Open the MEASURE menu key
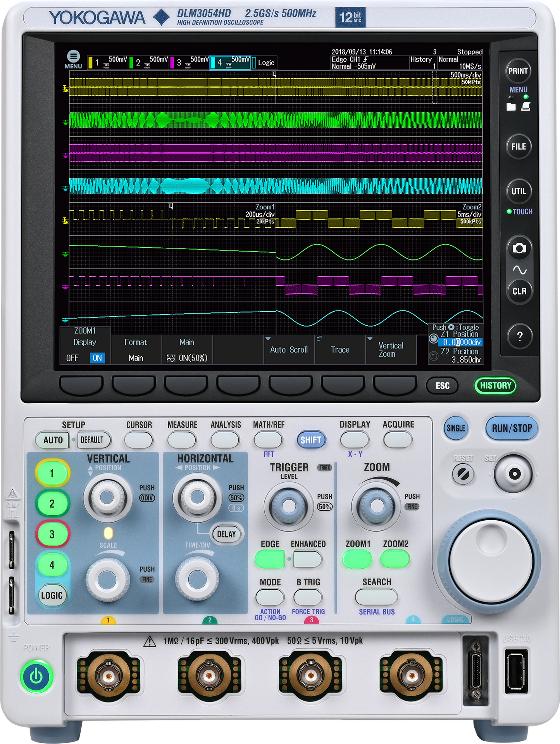 pos(182,440)
